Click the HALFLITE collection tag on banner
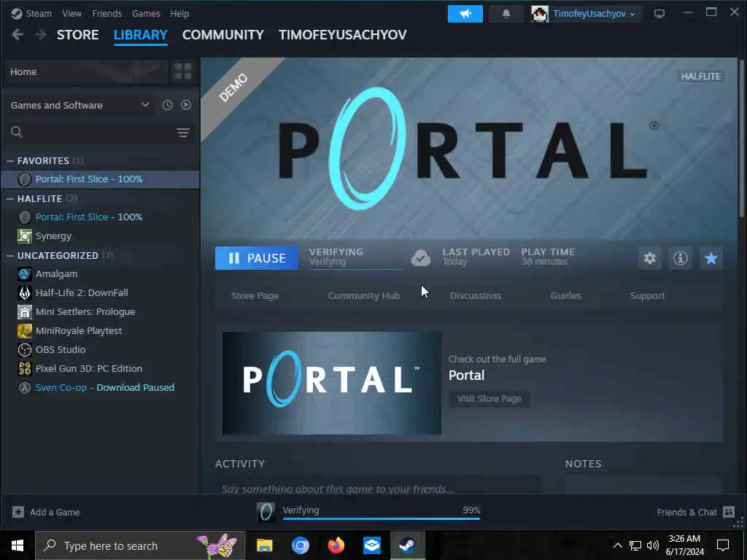Viewport: 747px width, 560px height. (x=700, y=76)
